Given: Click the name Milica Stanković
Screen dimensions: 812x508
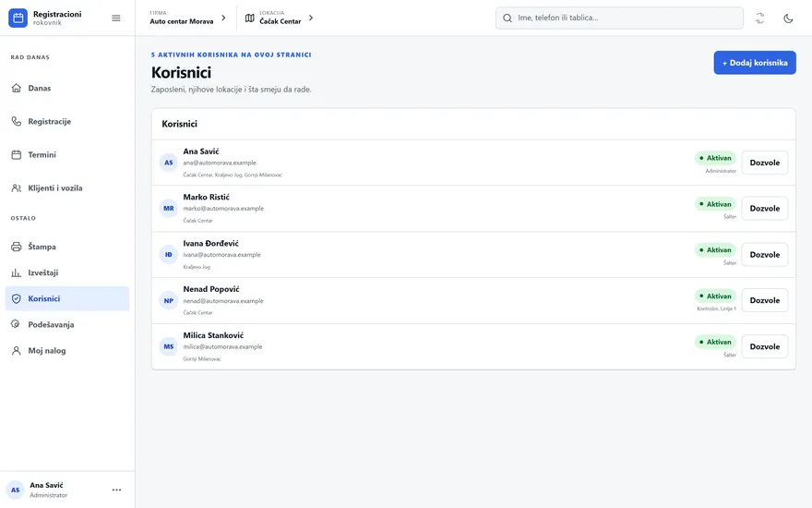Looking at the screenshot, I should pos(213,335).
